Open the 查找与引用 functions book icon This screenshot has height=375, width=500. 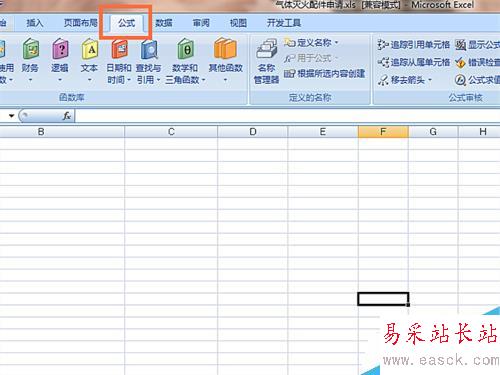click(149, 50)
